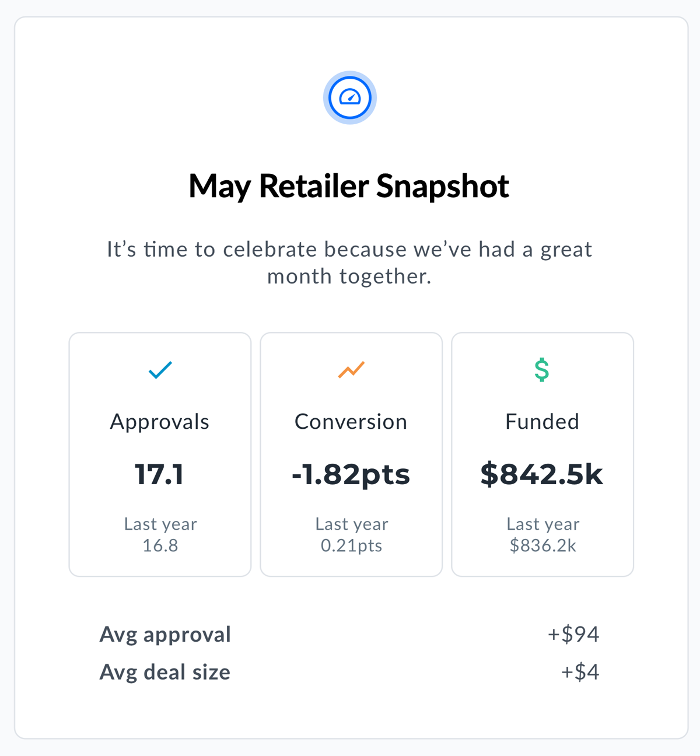Screen dimensions: 700x756
Task: Click the Avg deal size row label
Action: [x=164, y=672]
